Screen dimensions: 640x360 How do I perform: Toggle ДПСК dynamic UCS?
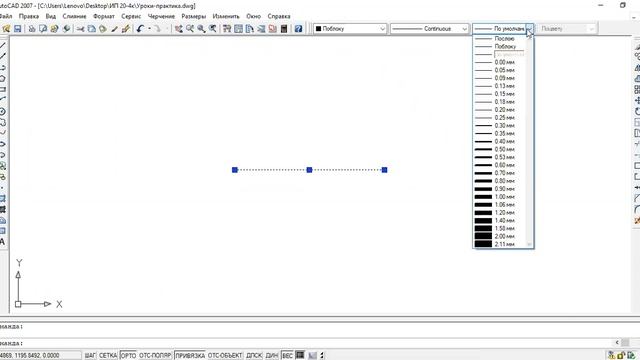click(254, 356)
